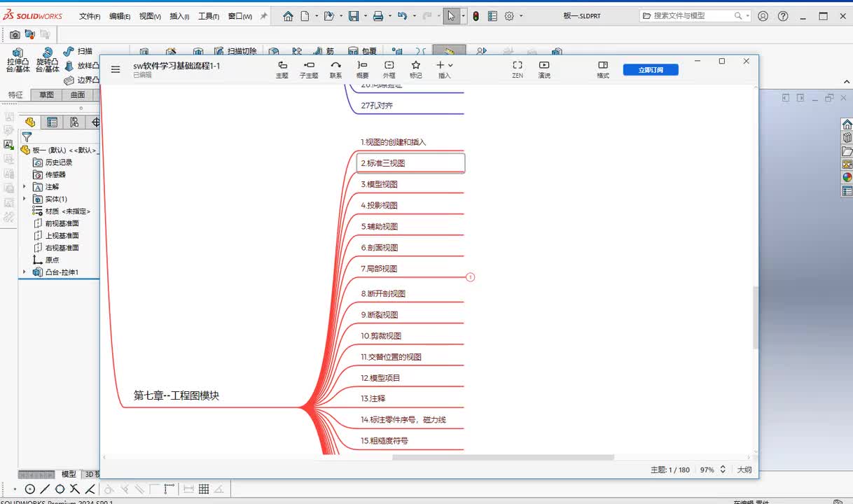Click the mind map vertical scrollbar

(755, 317)
